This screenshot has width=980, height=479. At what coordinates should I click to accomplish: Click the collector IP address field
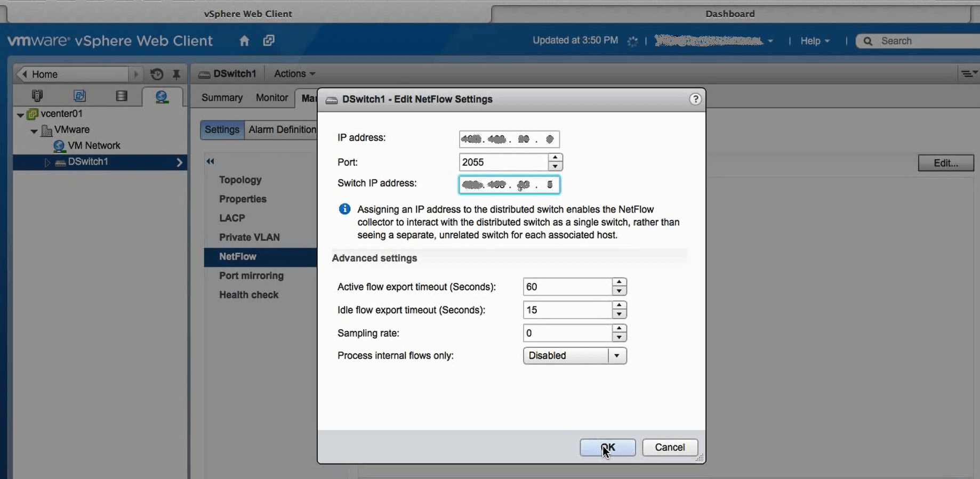pos(509,139)
